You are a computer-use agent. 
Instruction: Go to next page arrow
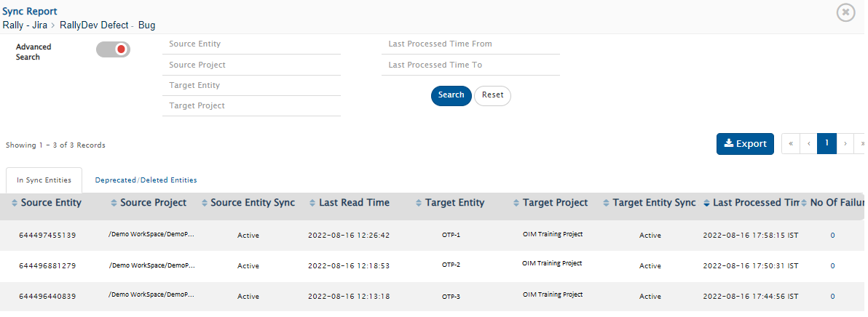point(845,144)
